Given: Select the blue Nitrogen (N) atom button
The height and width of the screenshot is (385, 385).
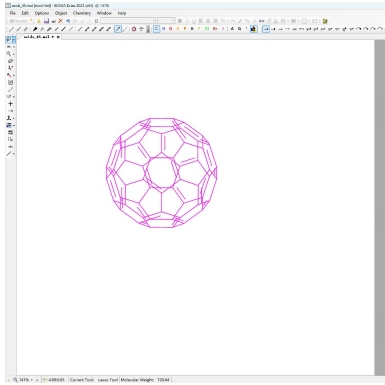Looking at the screenshot, I should (x=163, y=29).
